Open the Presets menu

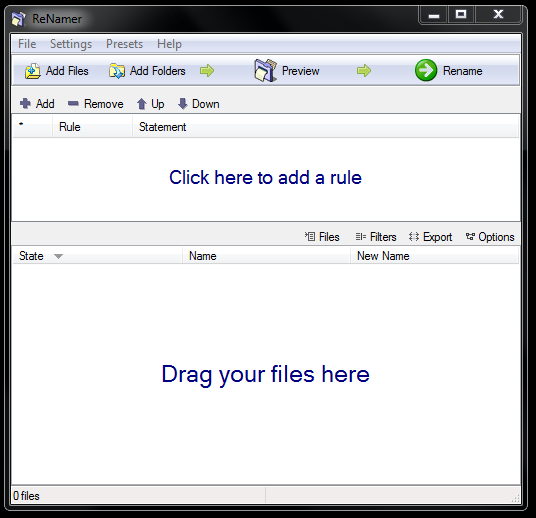point(124,44)
